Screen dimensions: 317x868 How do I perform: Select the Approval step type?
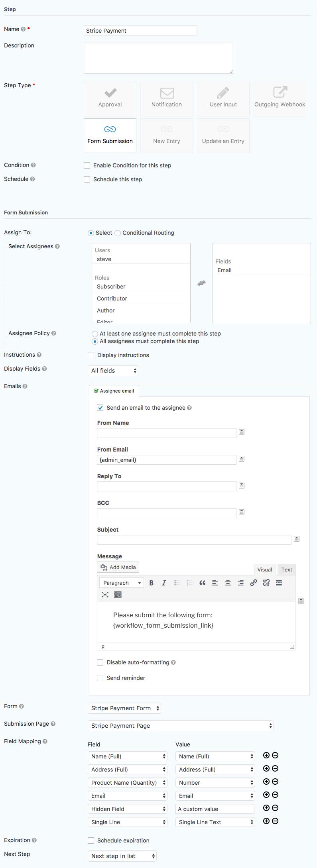pos(110,99)
